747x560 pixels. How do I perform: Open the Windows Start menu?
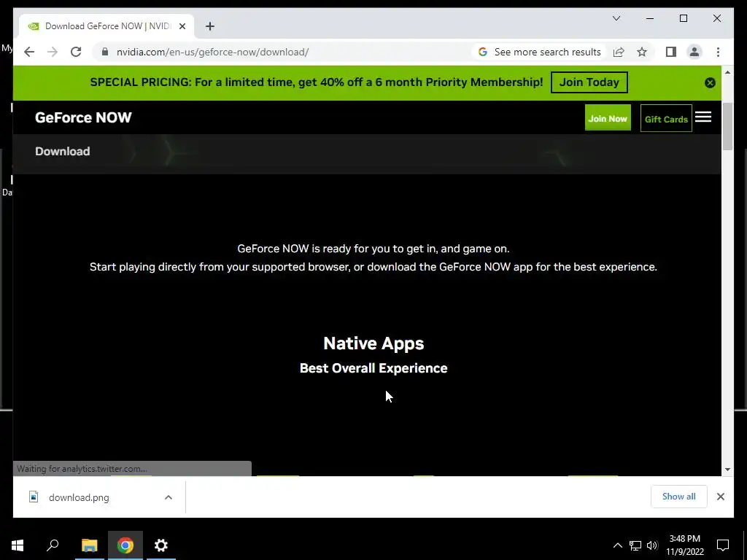point(18,545)
